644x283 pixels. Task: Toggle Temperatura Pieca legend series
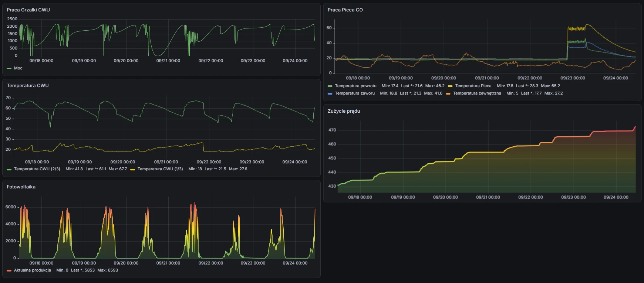(473, 86)
